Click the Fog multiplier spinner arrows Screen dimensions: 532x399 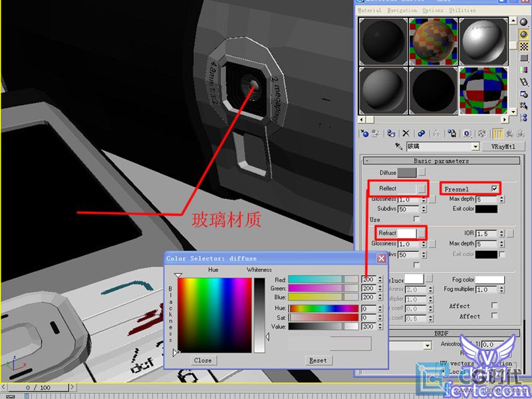pyautogui.click(x=502, y=289)
